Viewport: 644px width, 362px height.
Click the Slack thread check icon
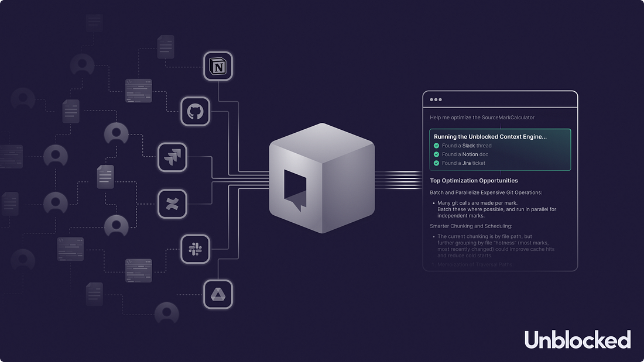coord(436,146)
